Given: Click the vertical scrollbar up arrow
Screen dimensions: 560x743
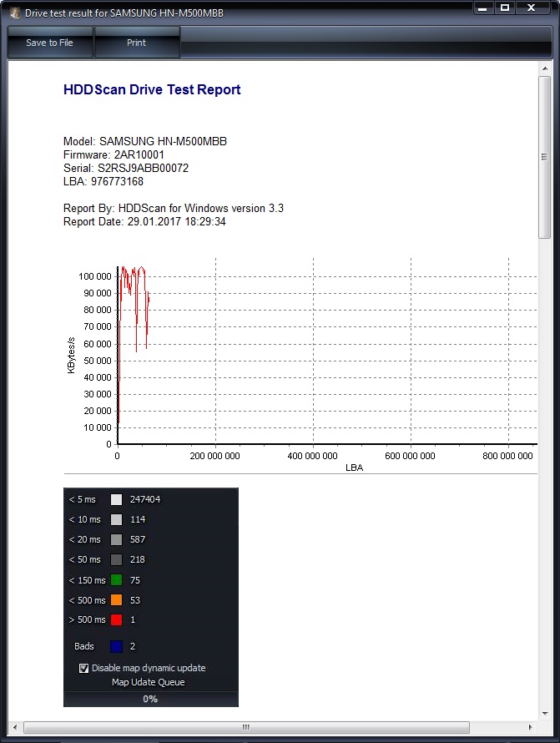Looking at the screenshot, I should tap(545, 68).
